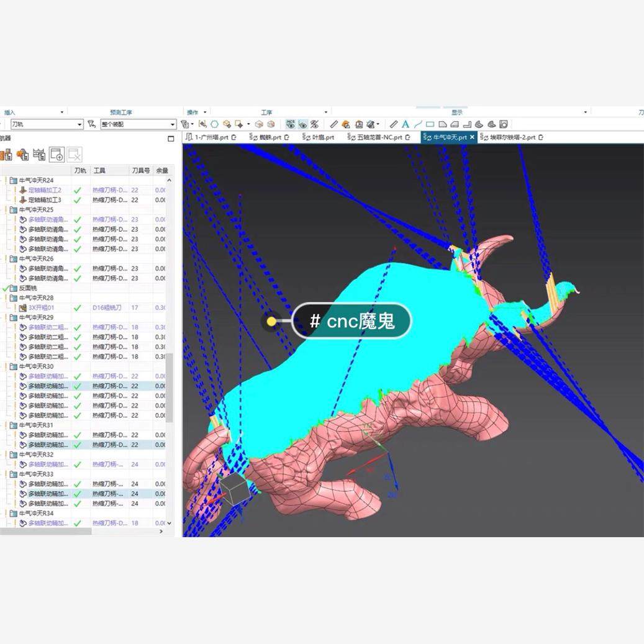
Task: Click the capital A text annotation tool
Action: [x=406, y=124]
